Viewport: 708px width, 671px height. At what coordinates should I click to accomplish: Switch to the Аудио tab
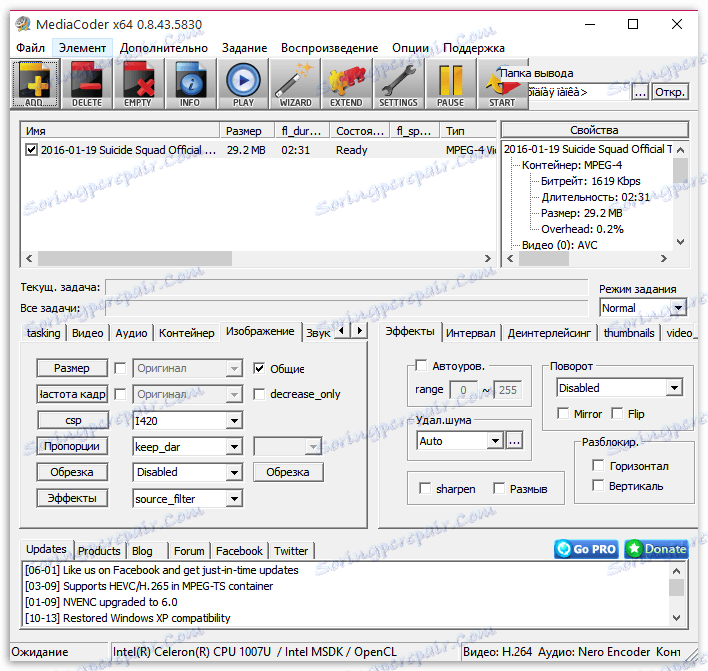point(131,333)
